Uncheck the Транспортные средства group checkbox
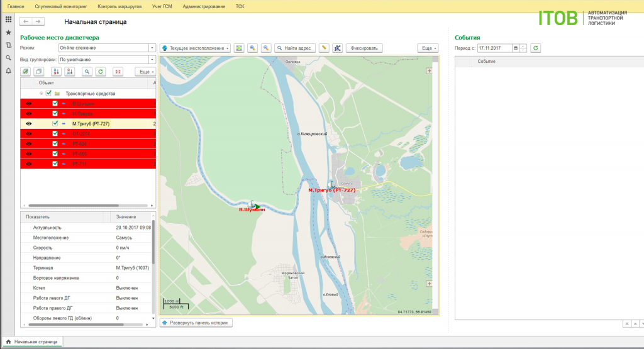644x349 pixels. (48, 93)
